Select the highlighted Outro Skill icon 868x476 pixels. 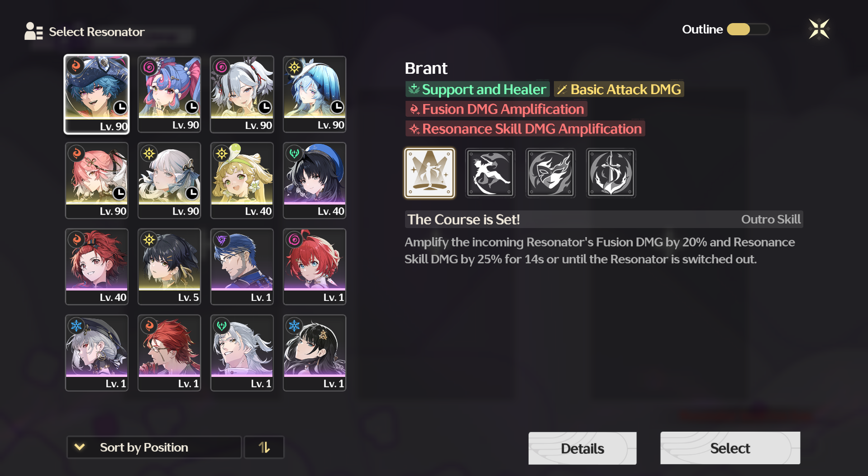(x=429, y=173)
